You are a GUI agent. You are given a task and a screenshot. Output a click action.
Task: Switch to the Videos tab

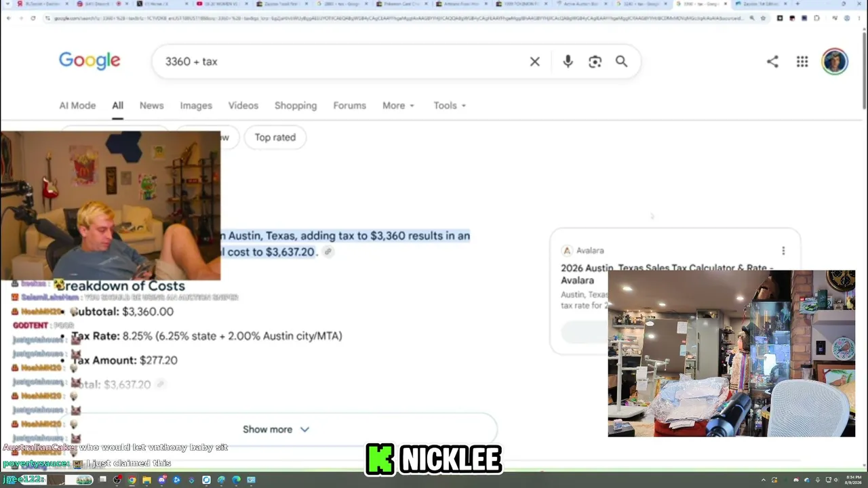click(243, 106)
